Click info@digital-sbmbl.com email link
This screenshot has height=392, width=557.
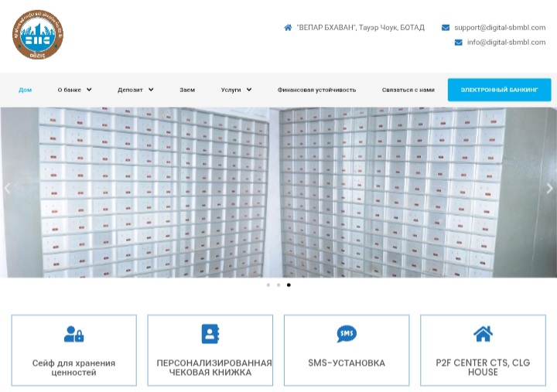(506, 43)
